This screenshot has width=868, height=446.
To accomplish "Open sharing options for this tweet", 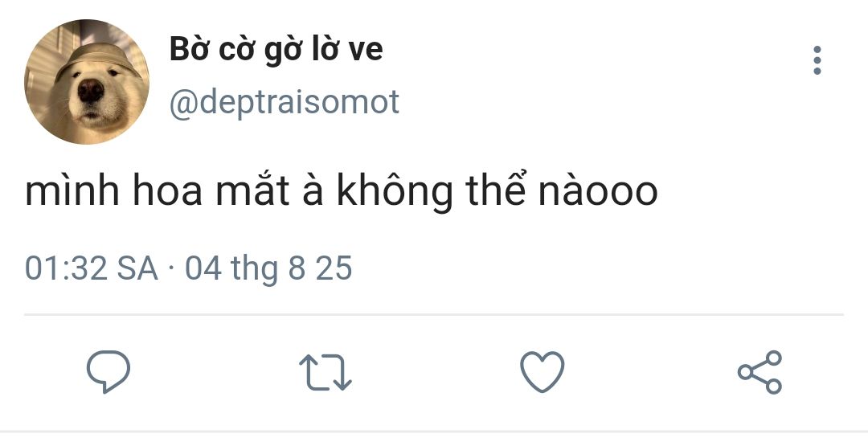I will (x=759, y=372).
